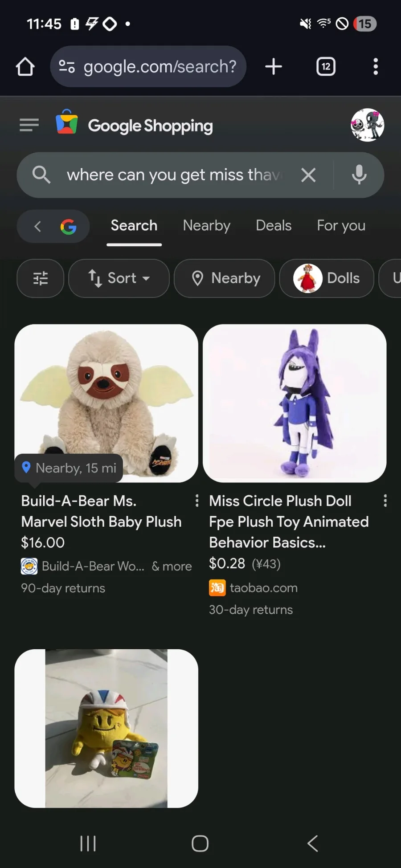Expand the Sort dropdown
The image size is (401, 868).
(x=119, y=278)
